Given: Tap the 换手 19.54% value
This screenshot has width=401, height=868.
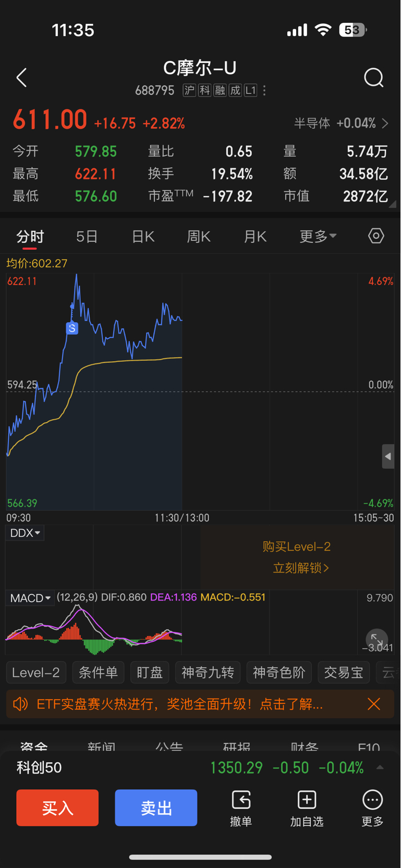Looking at the screenshot, I should tap(232, 174).
